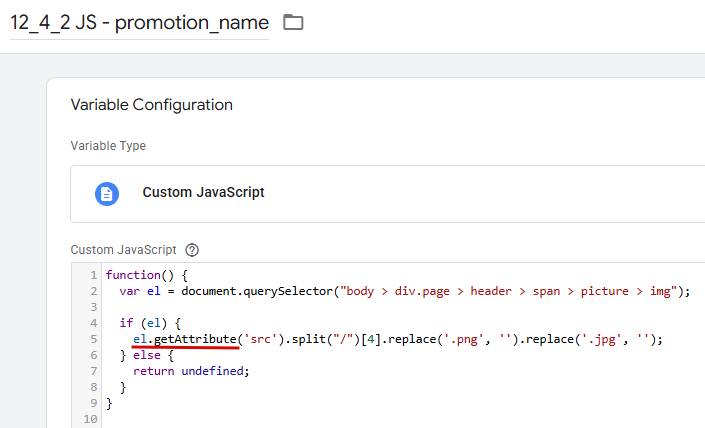Click the CSS selector string on line 2

point(510,291)
